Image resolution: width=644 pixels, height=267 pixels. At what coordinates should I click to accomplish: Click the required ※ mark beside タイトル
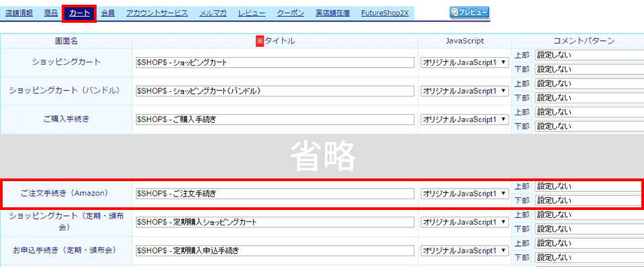[260, 41]
